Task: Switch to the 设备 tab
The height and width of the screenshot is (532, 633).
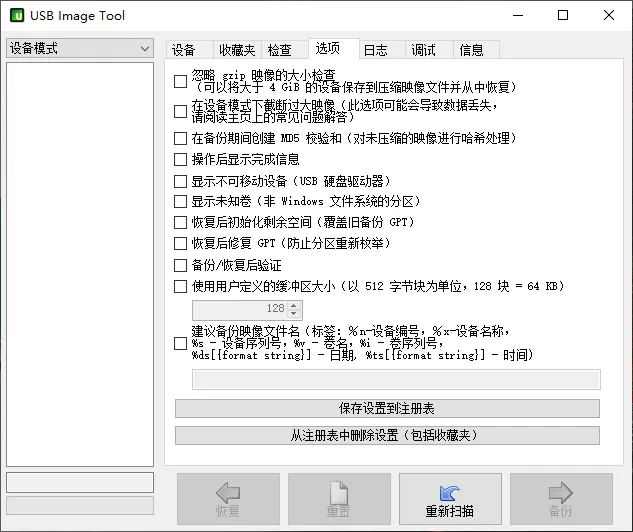Action: 189,50
